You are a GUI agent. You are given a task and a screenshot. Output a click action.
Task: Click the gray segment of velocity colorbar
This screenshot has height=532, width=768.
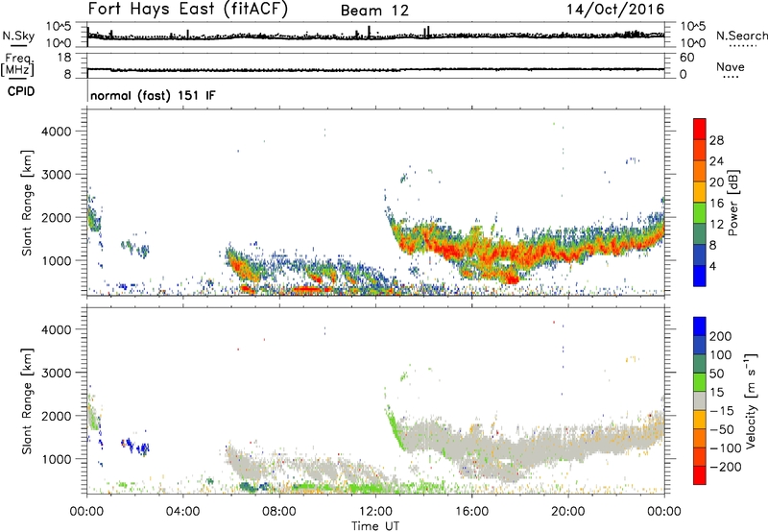[x=700, y=400]
